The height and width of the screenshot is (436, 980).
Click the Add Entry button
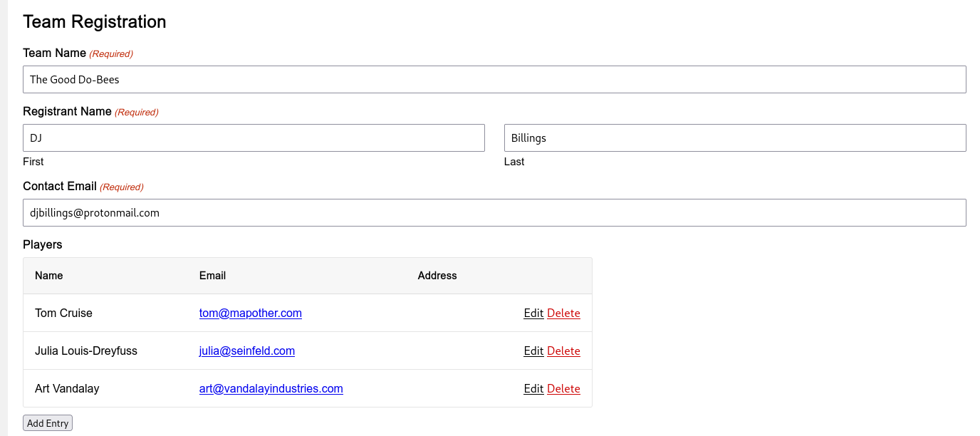[48, 423]
